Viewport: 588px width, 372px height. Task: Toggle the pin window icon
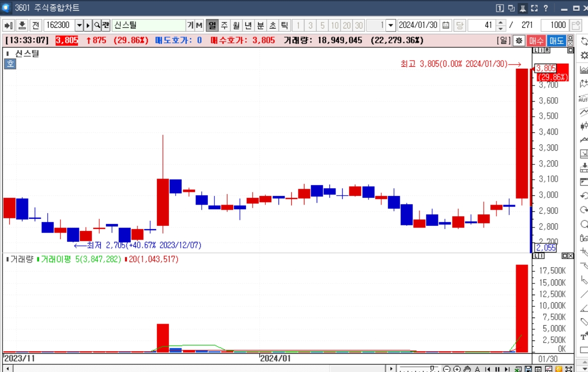pyautogui.click(x=523, y=8)
